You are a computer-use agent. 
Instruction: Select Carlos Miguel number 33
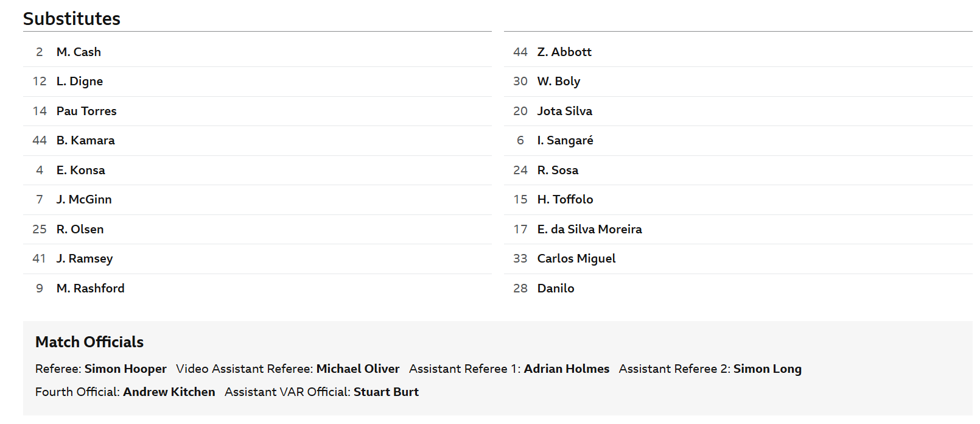[x=738, y=259]
